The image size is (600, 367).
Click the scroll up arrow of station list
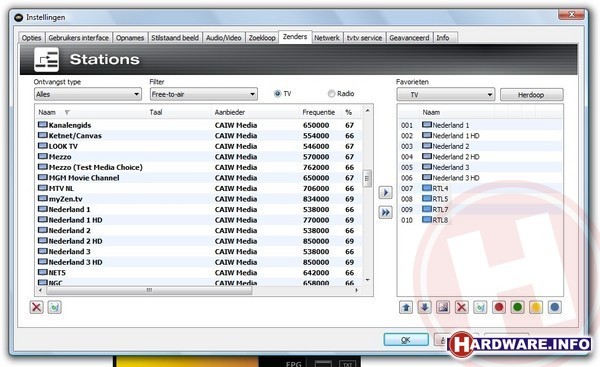[x=367, y=111]
